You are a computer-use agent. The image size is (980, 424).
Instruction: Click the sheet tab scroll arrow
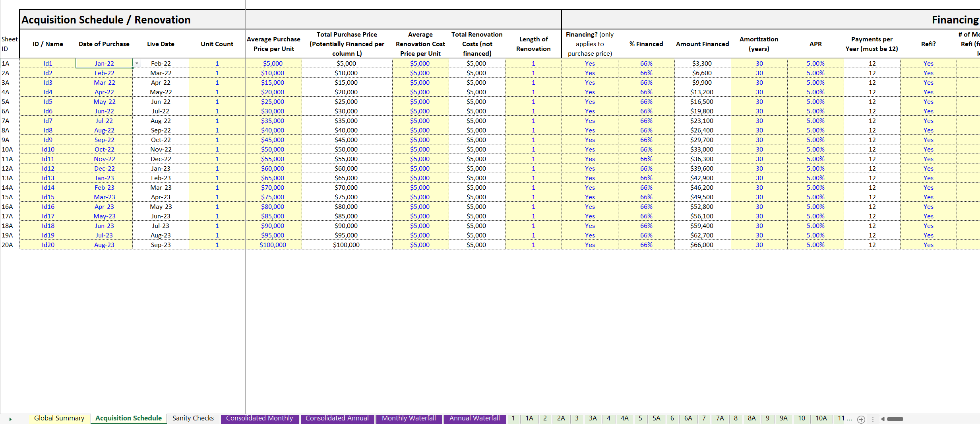[x=10, y=419]
